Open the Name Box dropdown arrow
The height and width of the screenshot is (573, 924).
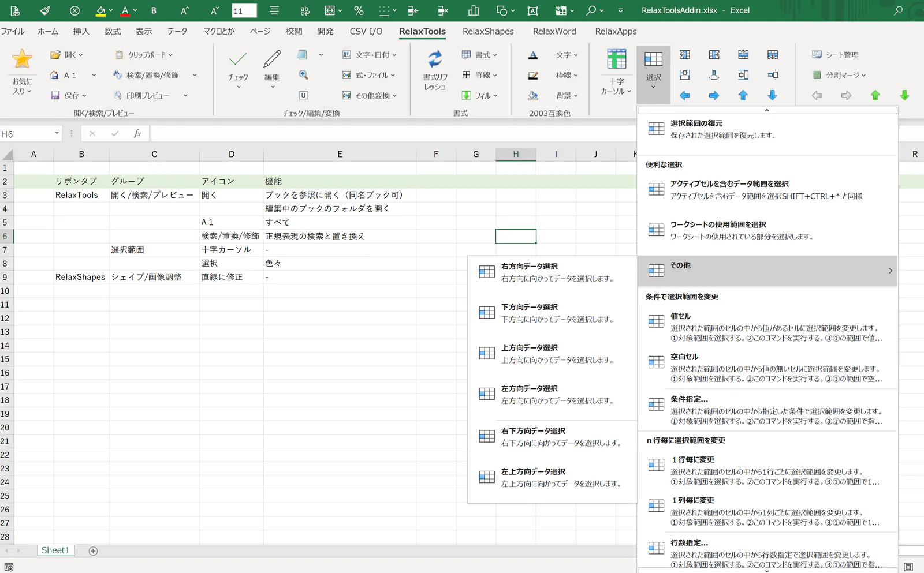pos(57,134)
